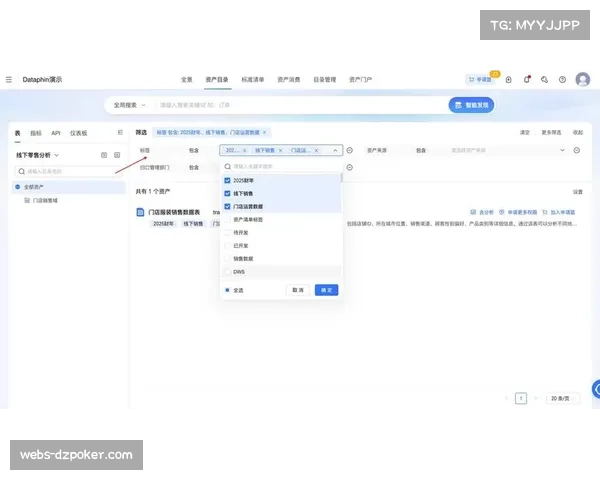Toggle the 全选 select-all checkbox
The image size is (600, 480).
click(x=227, y=290)
